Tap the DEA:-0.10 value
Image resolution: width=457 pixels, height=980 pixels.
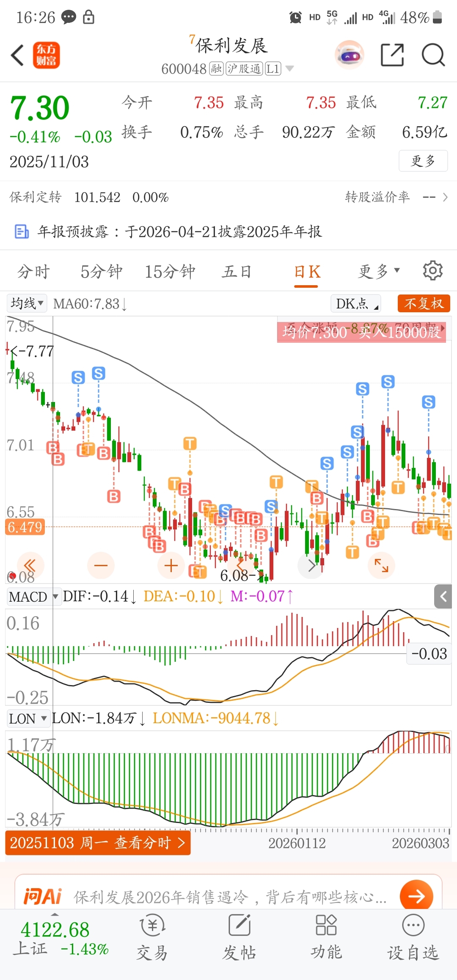click(183, 596)
